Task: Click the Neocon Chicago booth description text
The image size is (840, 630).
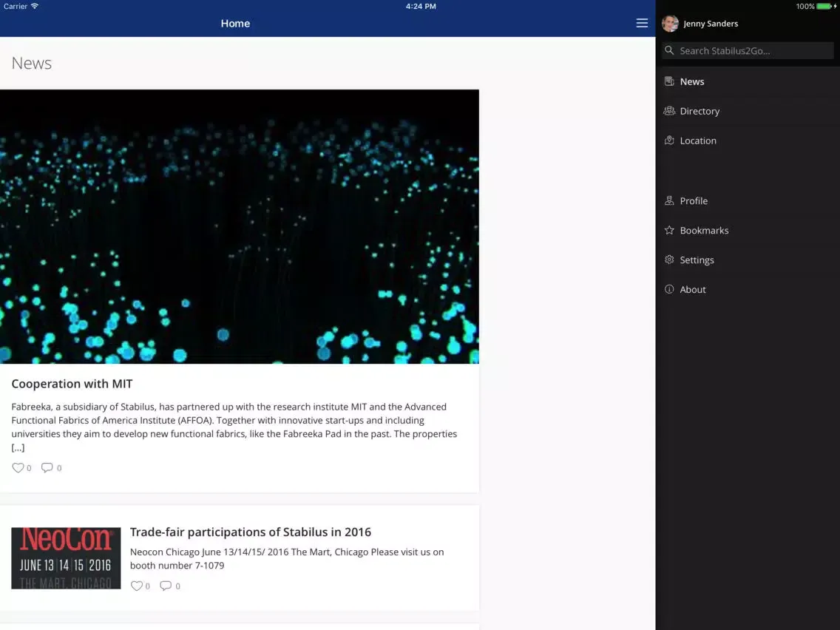Action: (x=287, y=558)
